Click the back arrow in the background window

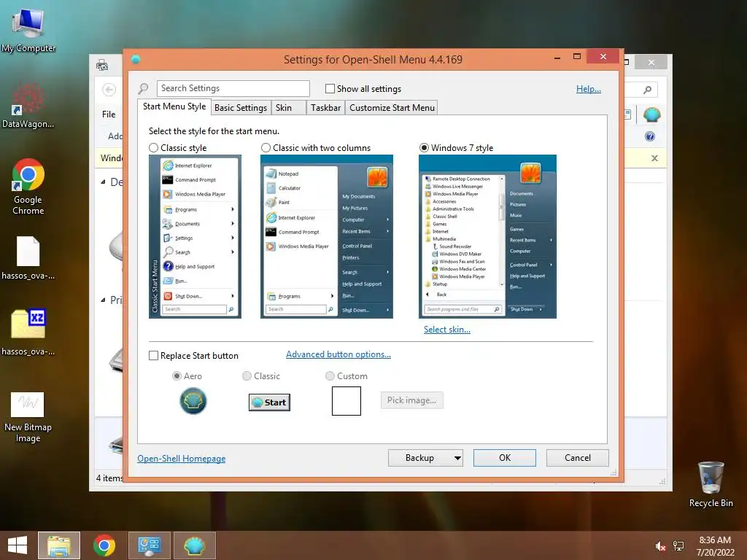pyautogui.click(x=109, y=90)
